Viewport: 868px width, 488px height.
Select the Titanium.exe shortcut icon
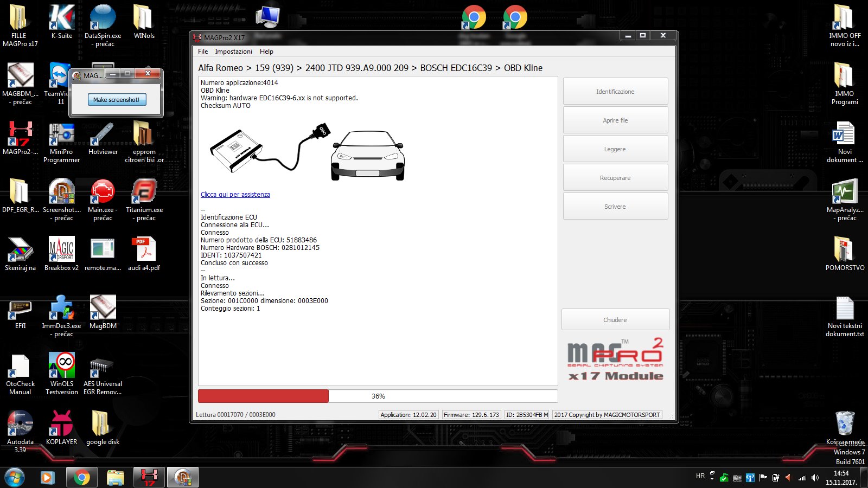pos(144,200)
